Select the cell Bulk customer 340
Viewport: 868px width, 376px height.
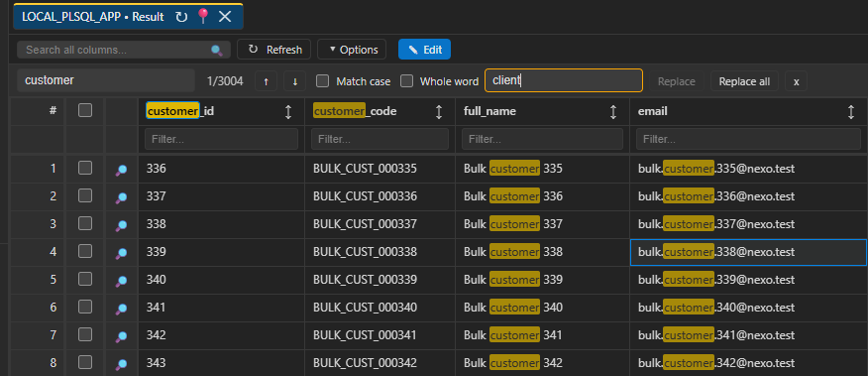(543, 308)
